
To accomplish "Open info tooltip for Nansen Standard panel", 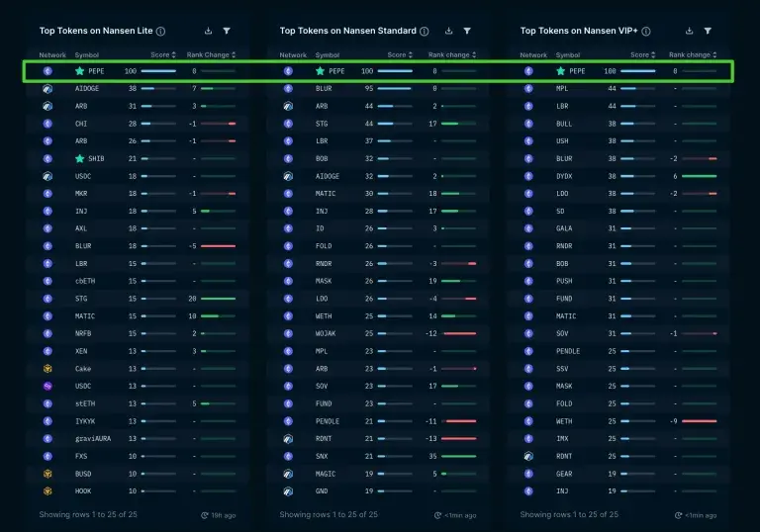I will click(x=425, y=32).
